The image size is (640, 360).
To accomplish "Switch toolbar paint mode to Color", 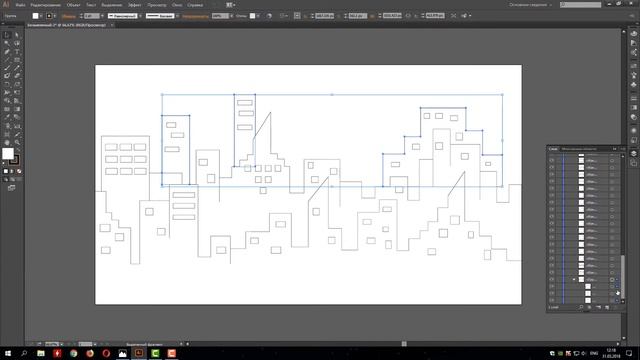I will point(6,171).
